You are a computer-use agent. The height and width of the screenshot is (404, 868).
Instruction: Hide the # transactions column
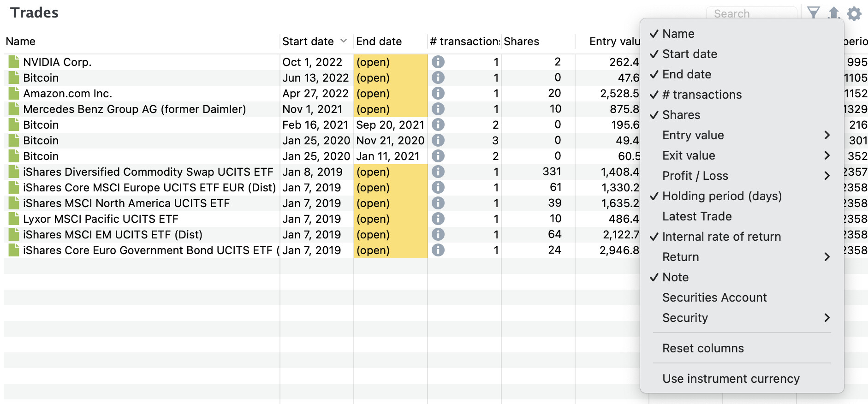click(742, 95)
